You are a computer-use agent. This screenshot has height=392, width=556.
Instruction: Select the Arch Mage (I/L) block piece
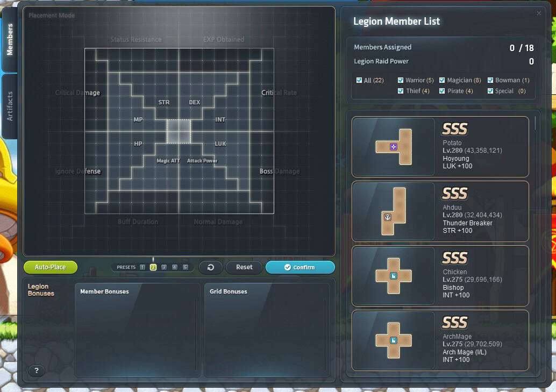pos(394,340)
